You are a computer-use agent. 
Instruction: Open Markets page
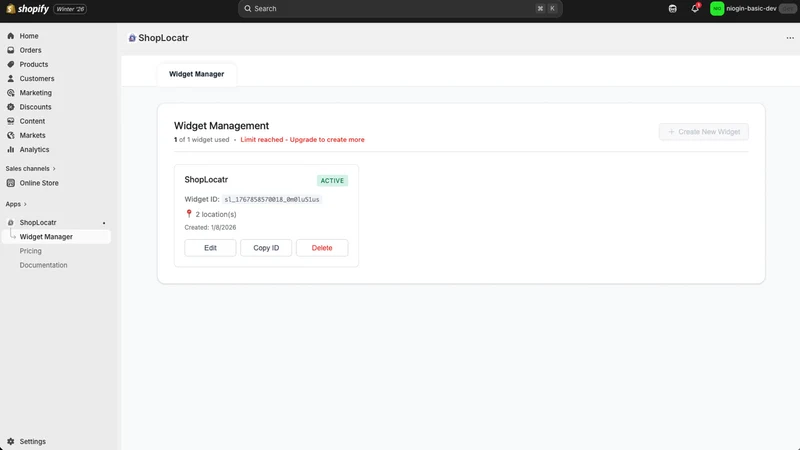pos(32,136)
